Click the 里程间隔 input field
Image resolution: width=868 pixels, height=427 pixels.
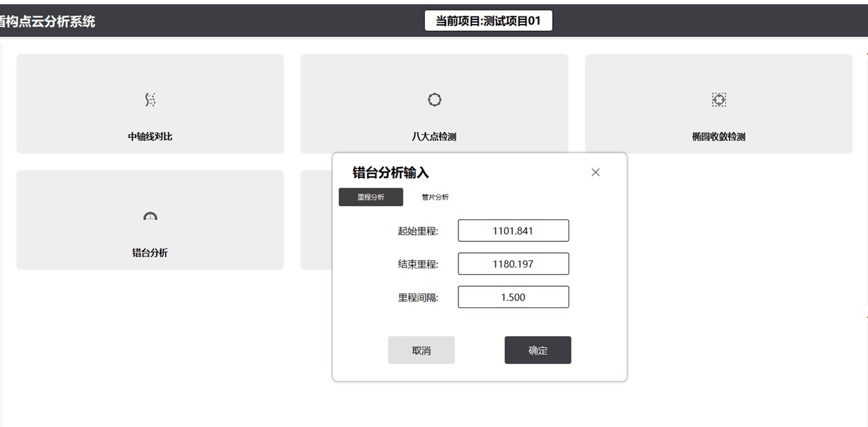(x=514, y=297)
